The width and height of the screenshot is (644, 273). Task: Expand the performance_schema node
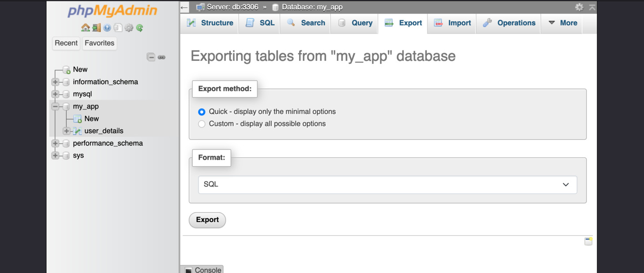pyautogui.click(x=55, y=143)
